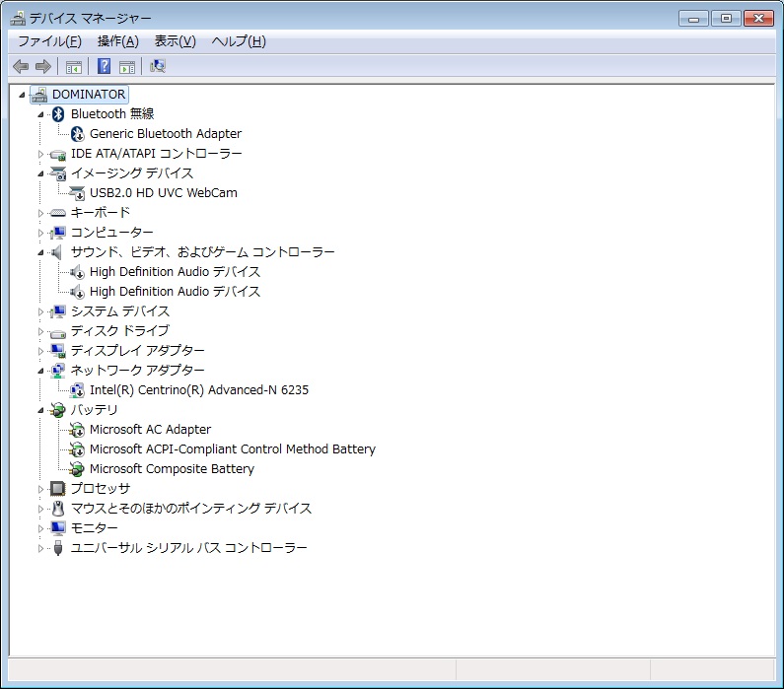This screenshot has width=784, height=689.
Task: Open the 操作(A) menu
Action: tap(118, 41)
